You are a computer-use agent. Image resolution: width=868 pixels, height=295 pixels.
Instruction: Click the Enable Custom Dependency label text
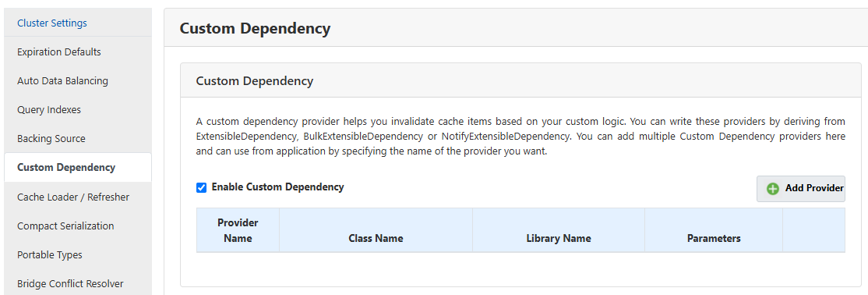(x=277, y=187)
